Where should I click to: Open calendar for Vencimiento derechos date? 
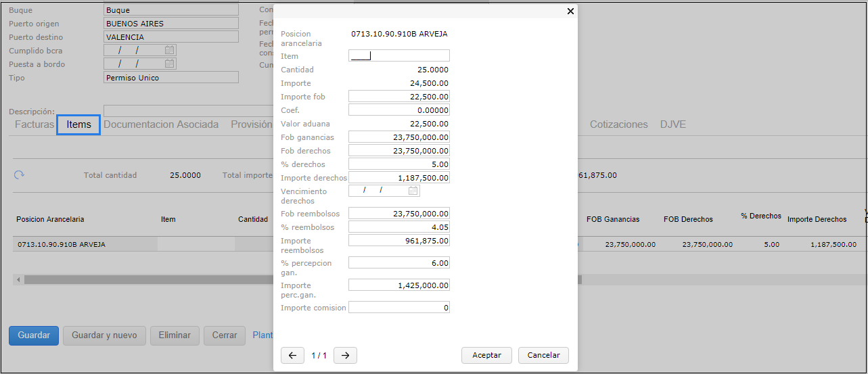tap(413, 191)
